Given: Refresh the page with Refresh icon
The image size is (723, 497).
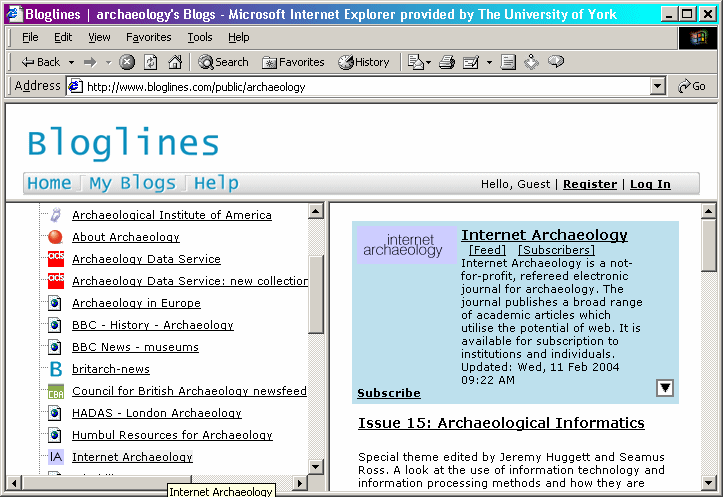Looking at the screenshot, I should pyautogui.click(x=151, y=62).
